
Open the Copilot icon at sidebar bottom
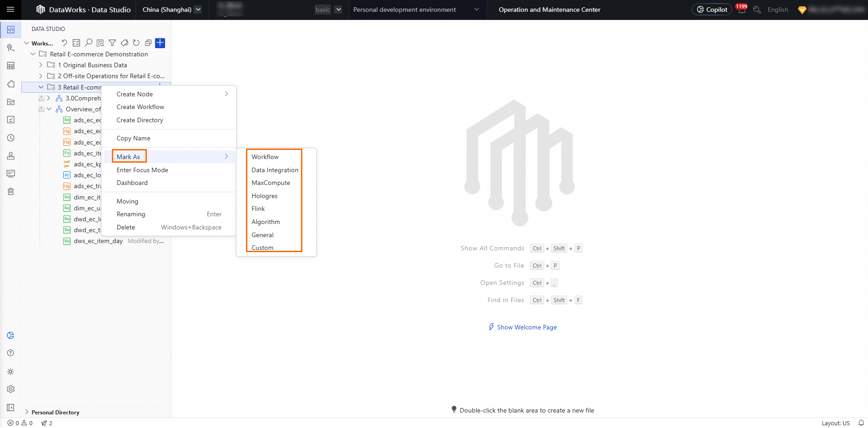(11, 335)
